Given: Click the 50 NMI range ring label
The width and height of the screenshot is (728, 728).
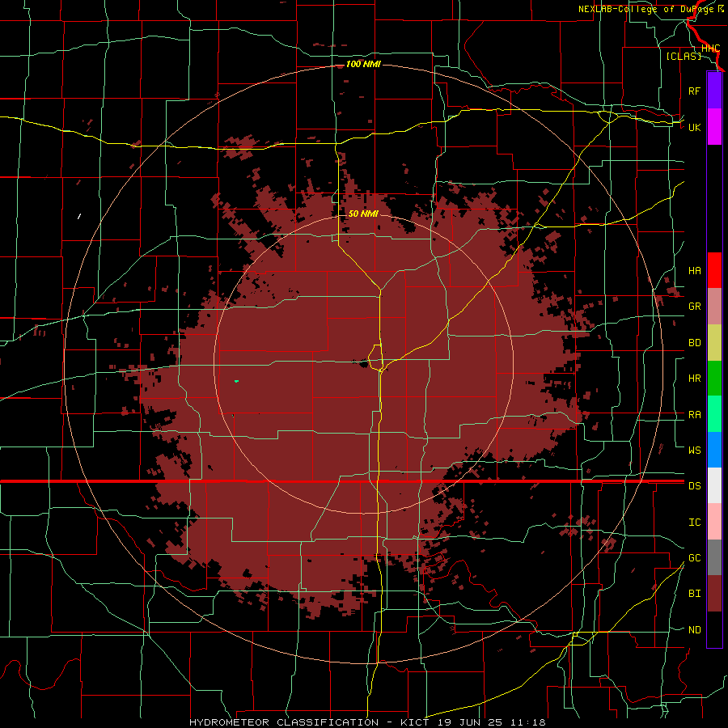Looking at the screenshot, I should coord(363,214).
